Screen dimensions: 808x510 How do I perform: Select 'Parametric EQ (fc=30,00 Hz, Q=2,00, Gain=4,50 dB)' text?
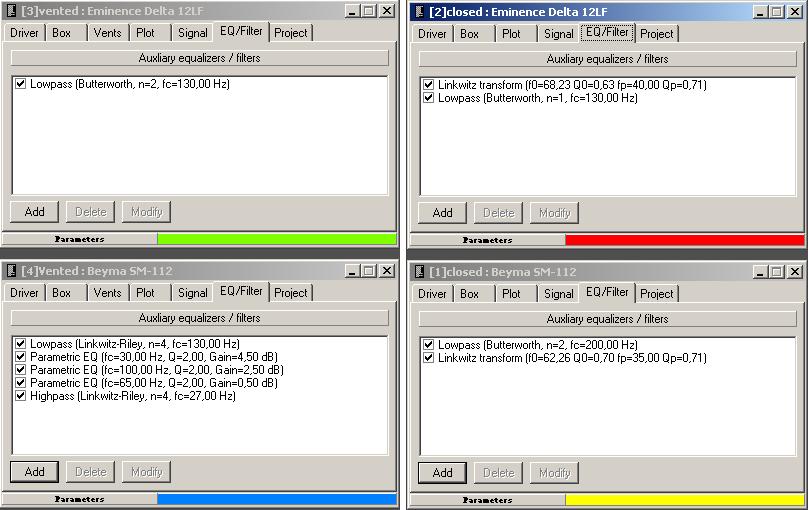coord(154,356)
